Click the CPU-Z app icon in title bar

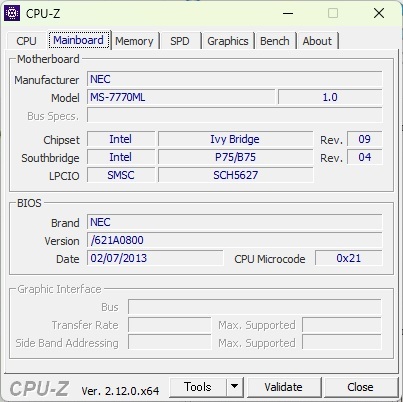(12, 13)
